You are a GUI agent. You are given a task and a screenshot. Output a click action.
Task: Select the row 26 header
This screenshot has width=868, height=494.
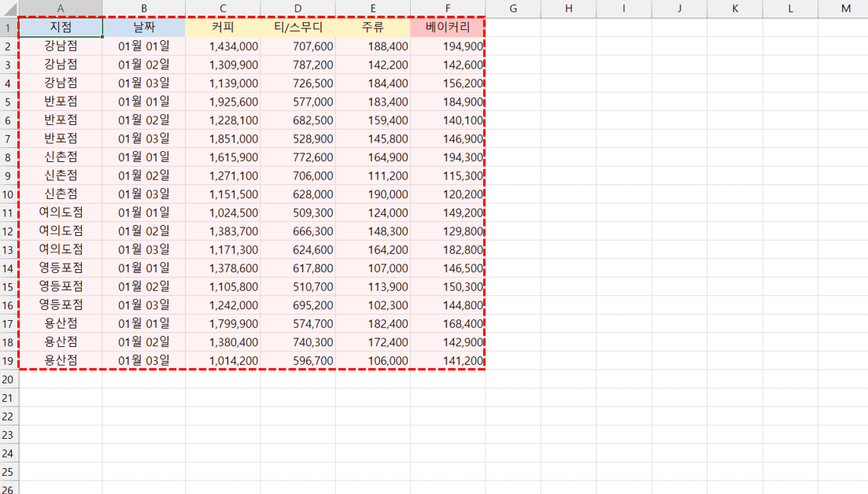[x=9, y=489]
